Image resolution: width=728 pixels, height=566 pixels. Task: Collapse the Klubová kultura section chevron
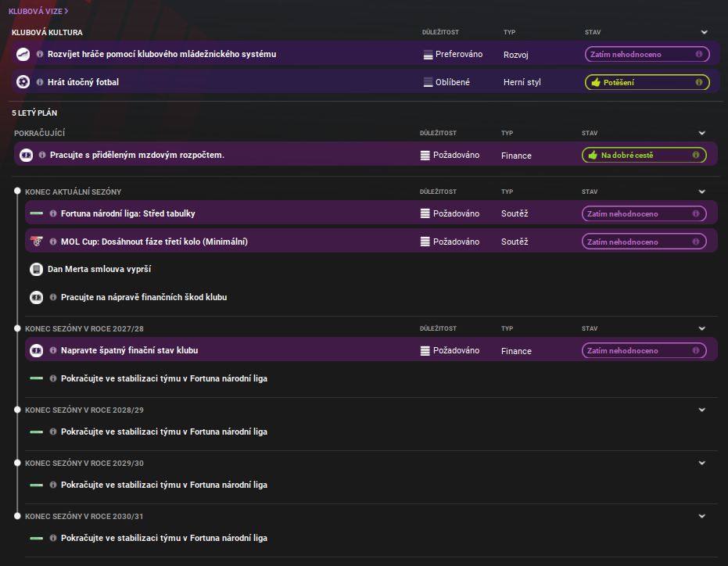705,33
